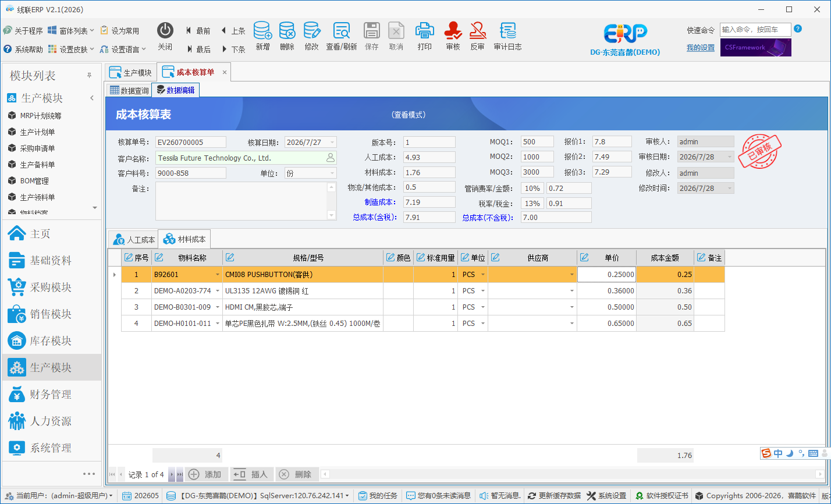
Task: Close the 成本核算单 tab
Action: click(225, 73)
